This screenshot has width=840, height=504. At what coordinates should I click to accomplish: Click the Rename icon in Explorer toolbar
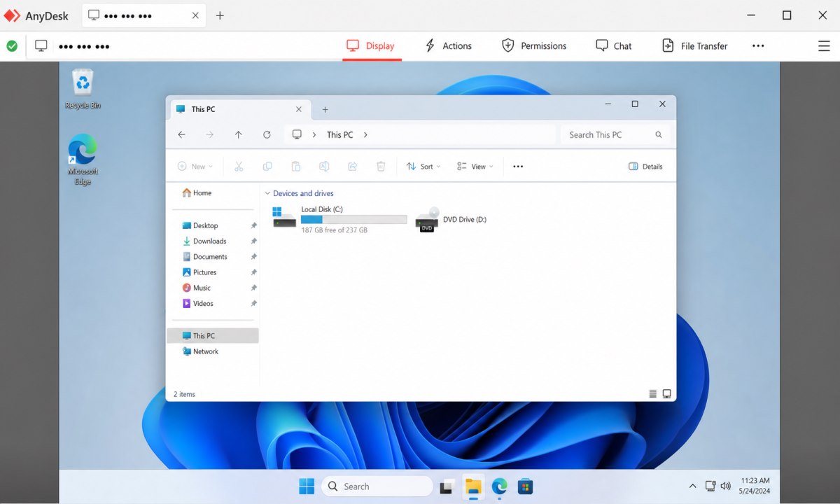click(x=324, y=167)
